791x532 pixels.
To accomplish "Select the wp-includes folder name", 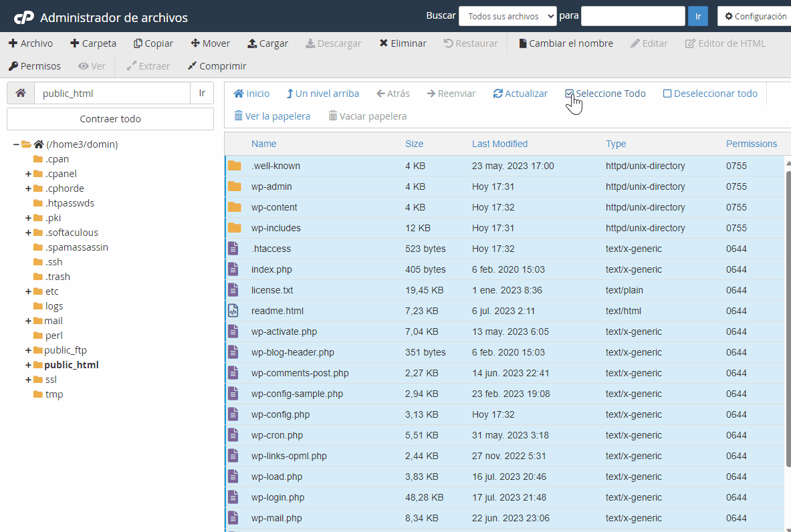I will 276,229.
